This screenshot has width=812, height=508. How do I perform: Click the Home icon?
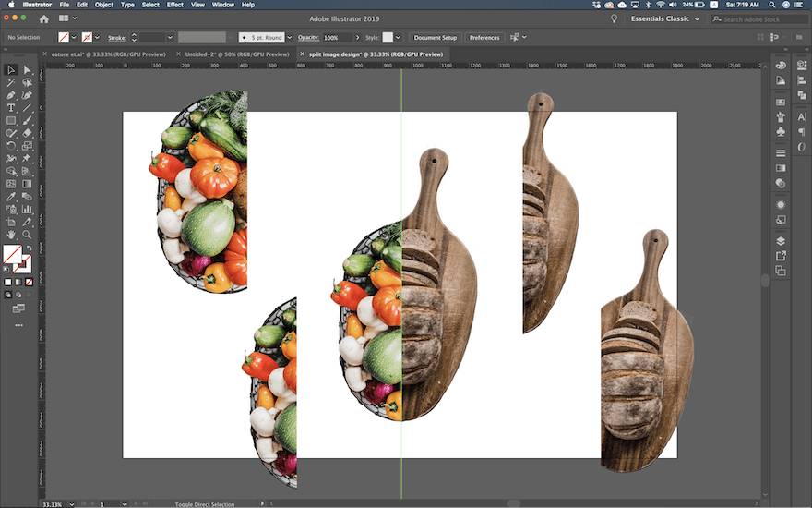pyautogui.click(x=43, y=18)
